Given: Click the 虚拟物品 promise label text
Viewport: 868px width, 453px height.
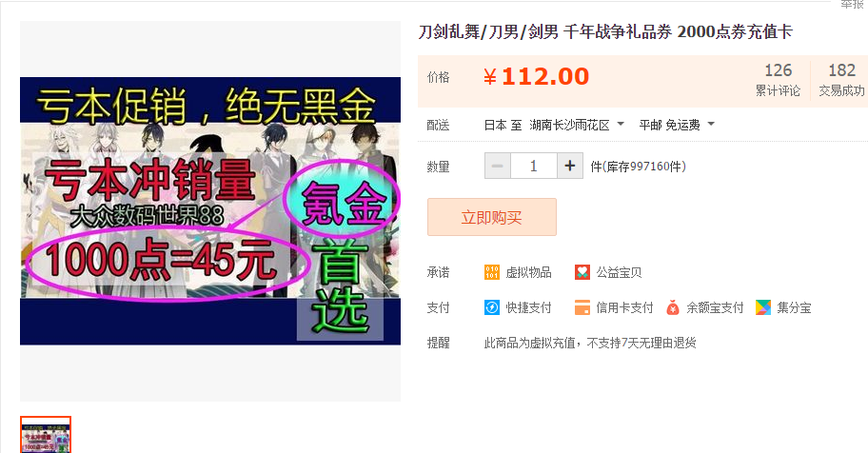Looking at the screenshot, I should coord(528,272).
